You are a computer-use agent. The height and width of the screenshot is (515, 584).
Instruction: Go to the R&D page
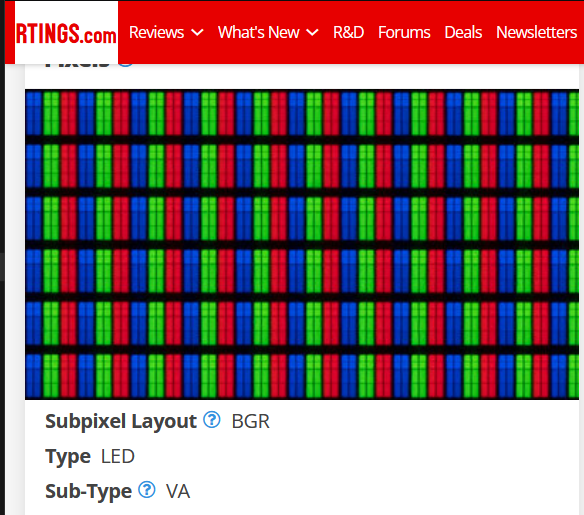(x=348, y=32)
